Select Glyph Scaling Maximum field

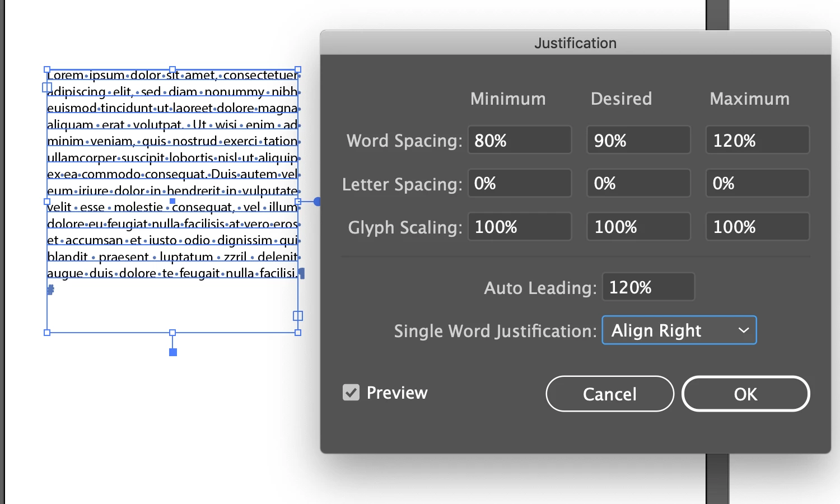757,227
